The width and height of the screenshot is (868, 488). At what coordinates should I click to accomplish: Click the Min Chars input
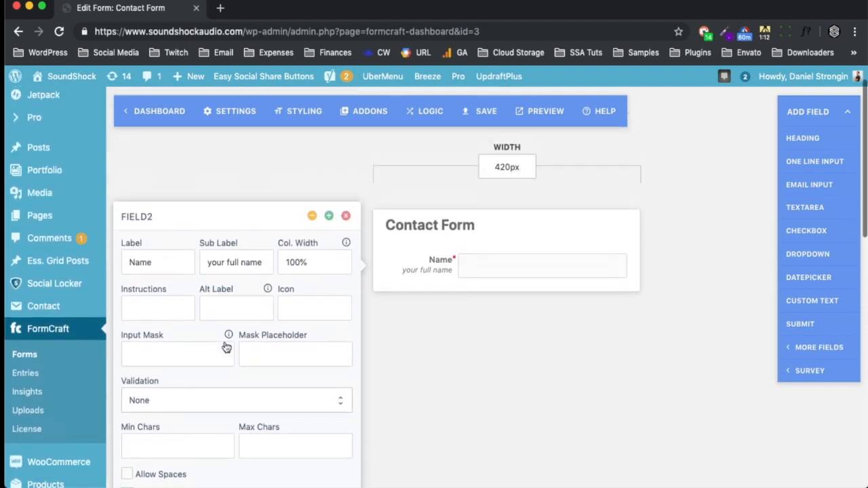[x=178, y=446]
